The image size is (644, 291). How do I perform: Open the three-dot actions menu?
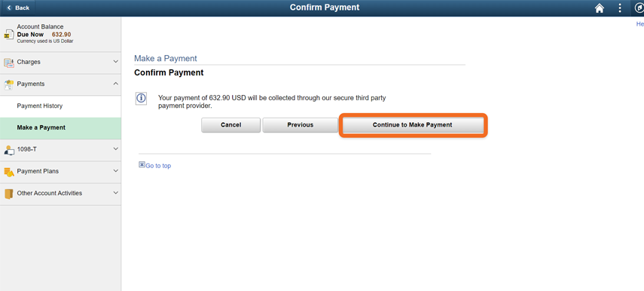tap(620, 8)
